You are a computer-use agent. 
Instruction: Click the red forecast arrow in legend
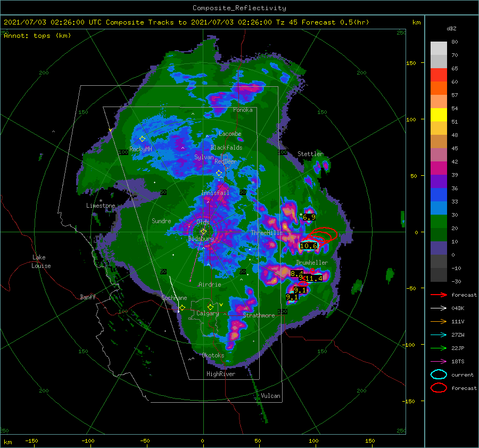(439, 295)
